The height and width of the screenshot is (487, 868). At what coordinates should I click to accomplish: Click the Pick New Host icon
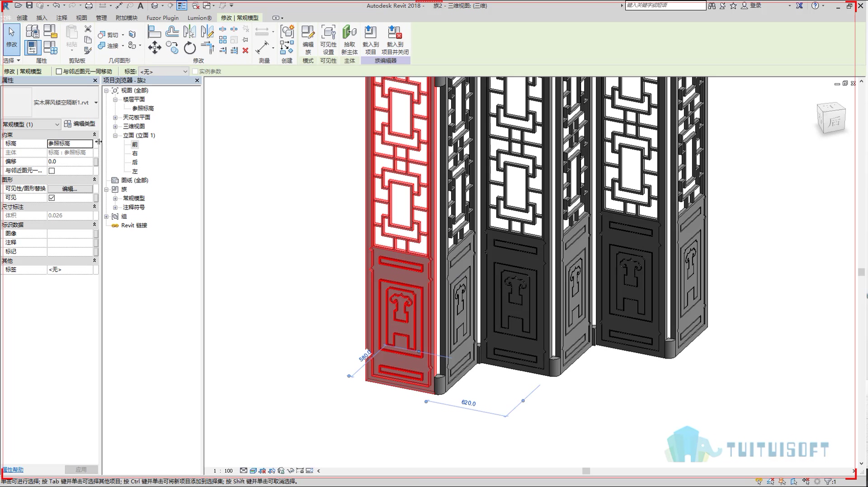349,40
